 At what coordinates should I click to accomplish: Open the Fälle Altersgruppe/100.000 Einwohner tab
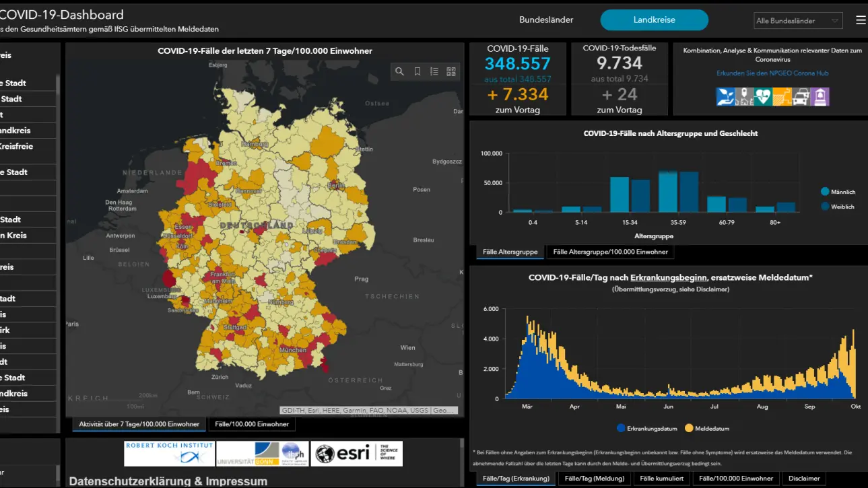pos(610,252)
